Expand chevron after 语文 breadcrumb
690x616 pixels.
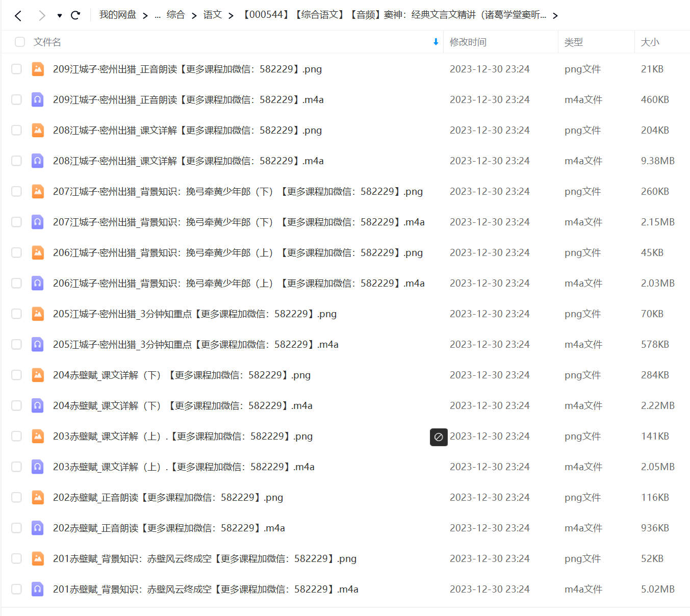(x=231, y=16)
